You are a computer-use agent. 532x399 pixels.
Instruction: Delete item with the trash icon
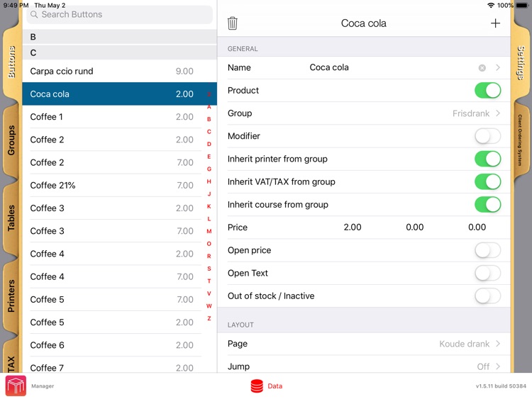point(232,23)
